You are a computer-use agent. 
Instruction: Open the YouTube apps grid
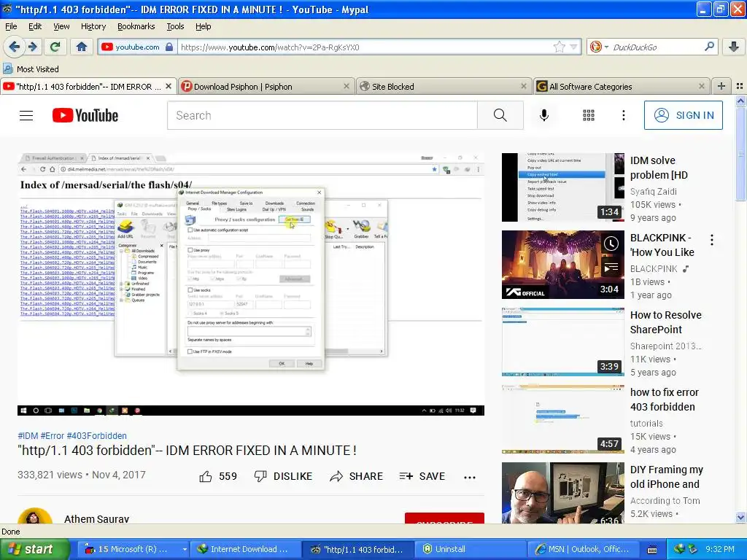click(589, 115)
